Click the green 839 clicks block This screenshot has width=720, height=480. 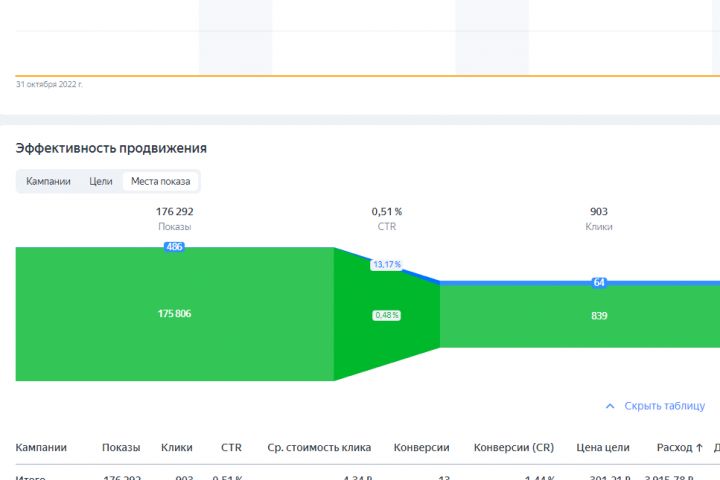coord(599,316)
